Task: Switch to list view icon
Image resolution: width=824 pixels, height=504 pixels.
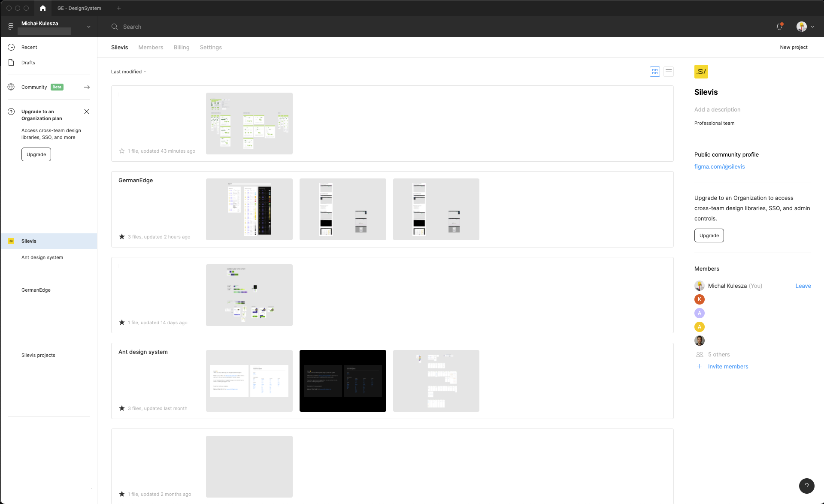Action: (668, 72)
